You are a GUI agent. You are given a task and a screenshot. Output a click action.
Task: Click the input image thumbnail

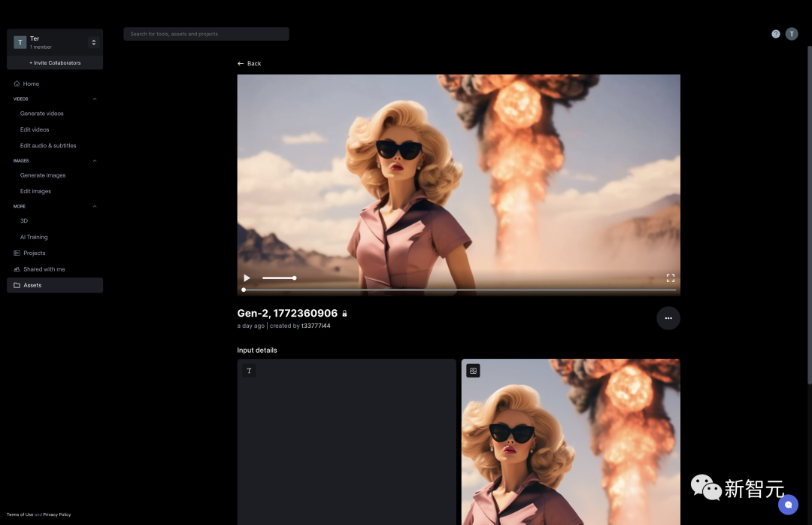pos(571,442)
